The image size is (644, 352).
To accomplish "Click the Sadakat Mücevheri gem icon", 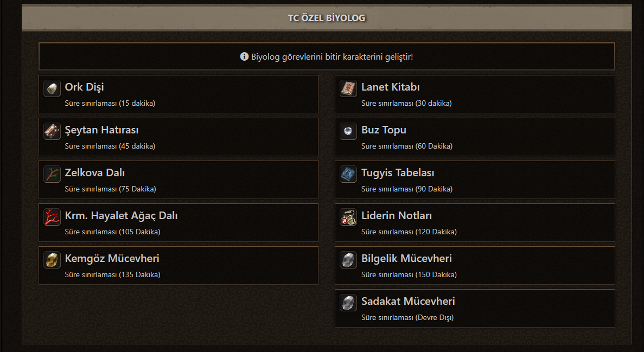I will pyautogui.click(x=348, y=303).
